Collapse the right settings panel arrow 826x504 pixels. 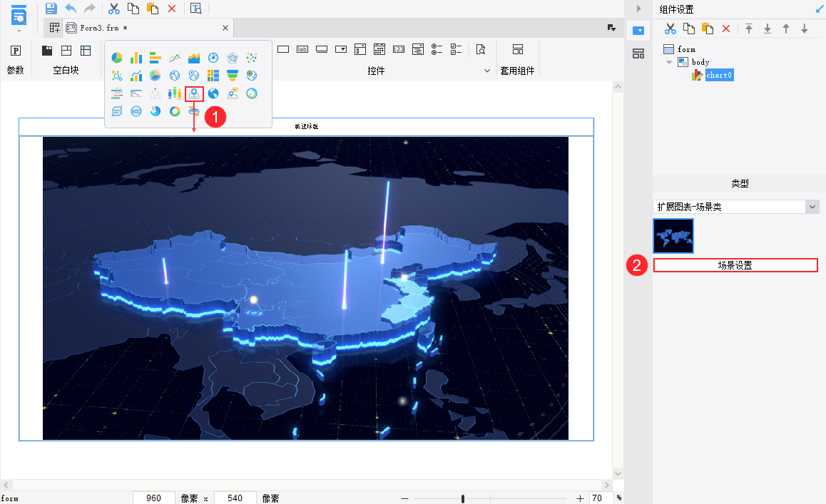coord(638,9)
